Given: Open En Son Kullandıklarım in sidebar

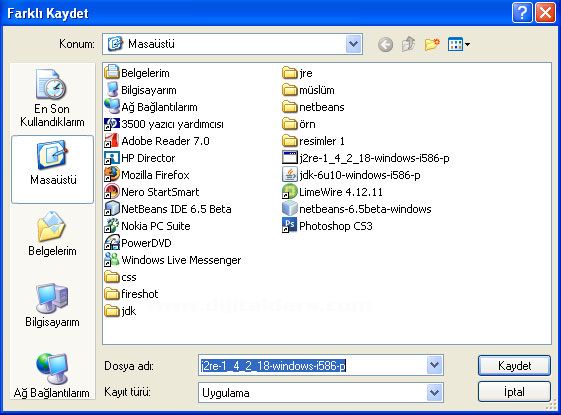Looking at the screenshot, I should 52,98.
